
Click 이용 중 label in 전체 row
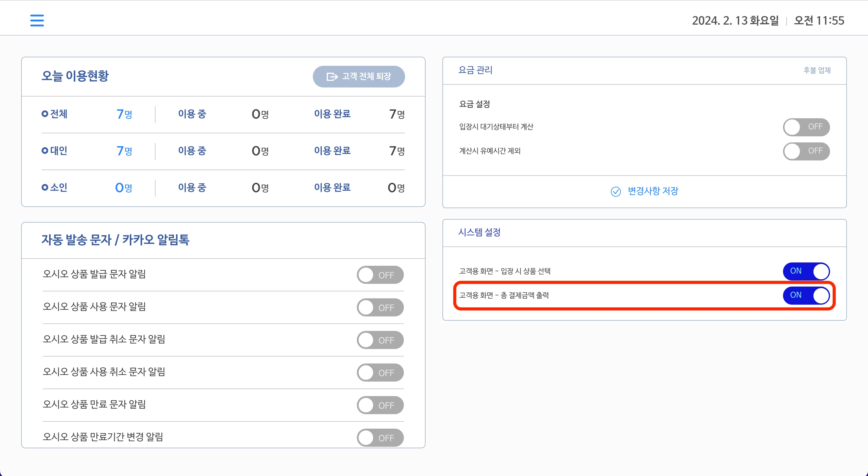(192, 114)
